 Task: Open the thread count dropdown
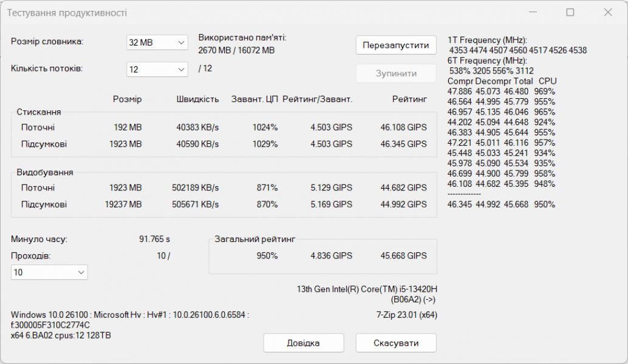[157, 69]
